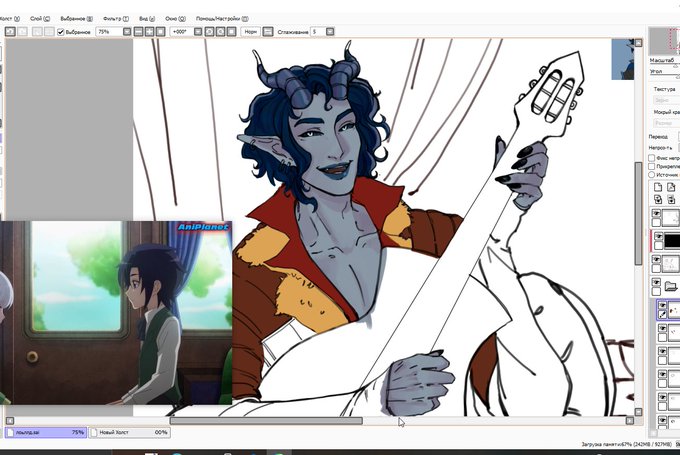Click the vertical scrollbar thumb beside the canvas
680x455 pixels.
coord(638,213)
